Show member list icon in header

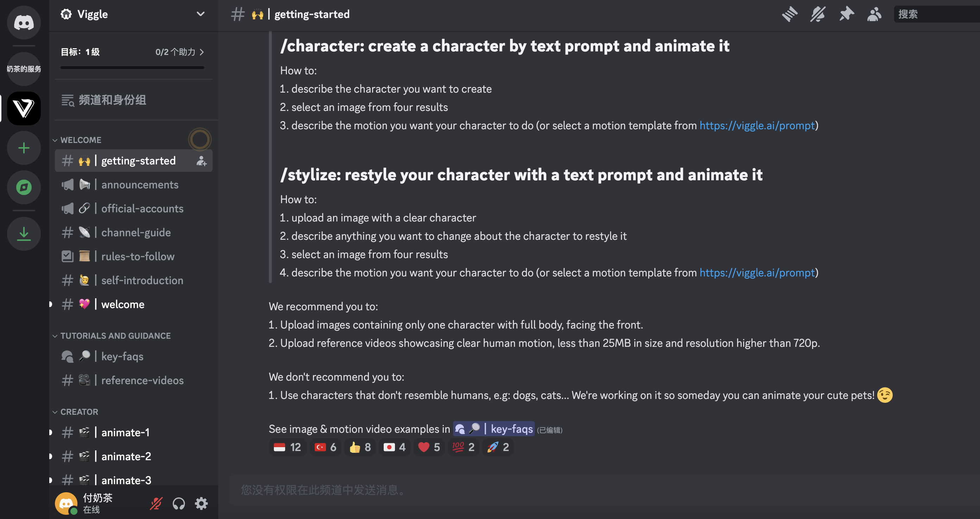(874, 14)
